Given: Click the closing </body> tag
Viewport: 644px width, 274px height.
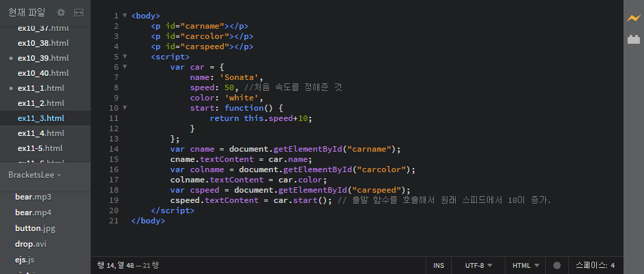Looking at the screenshot, I should 148,221.
